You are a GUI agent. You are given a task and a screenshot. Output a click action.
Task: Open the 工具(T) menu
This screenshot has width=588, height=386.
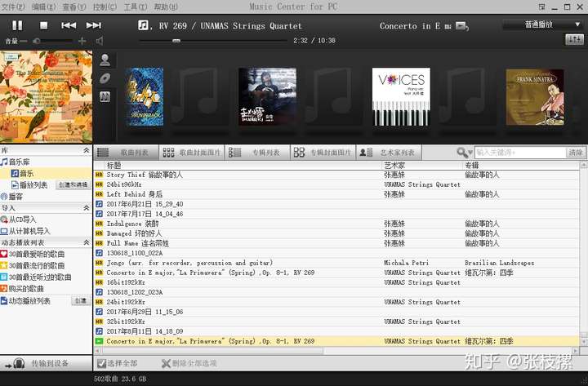[x=136, y=7]
